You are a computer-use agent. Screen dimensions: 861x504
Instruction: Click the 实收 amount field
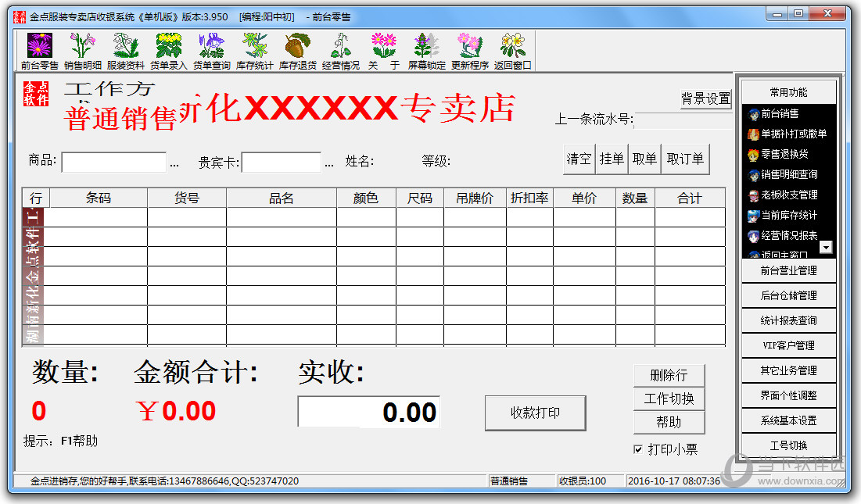[x=368, y=412]
